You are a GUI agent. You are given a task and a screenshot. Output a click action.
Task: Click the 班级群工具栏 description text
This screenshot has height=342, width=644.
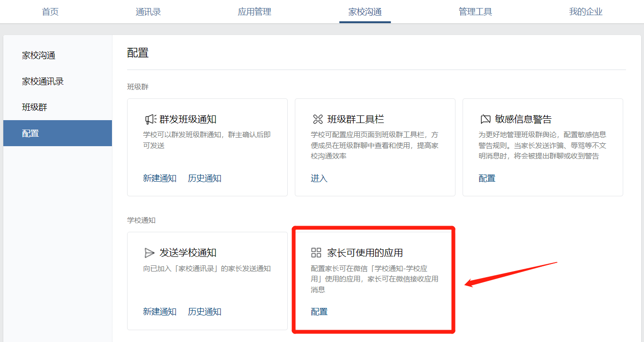[x=375, y=145]
